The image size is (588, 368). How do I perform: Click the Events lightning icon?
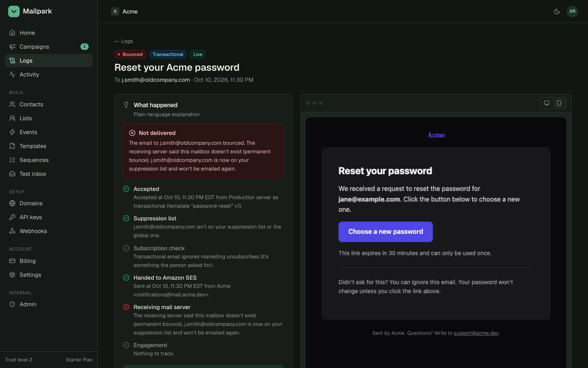12,132
